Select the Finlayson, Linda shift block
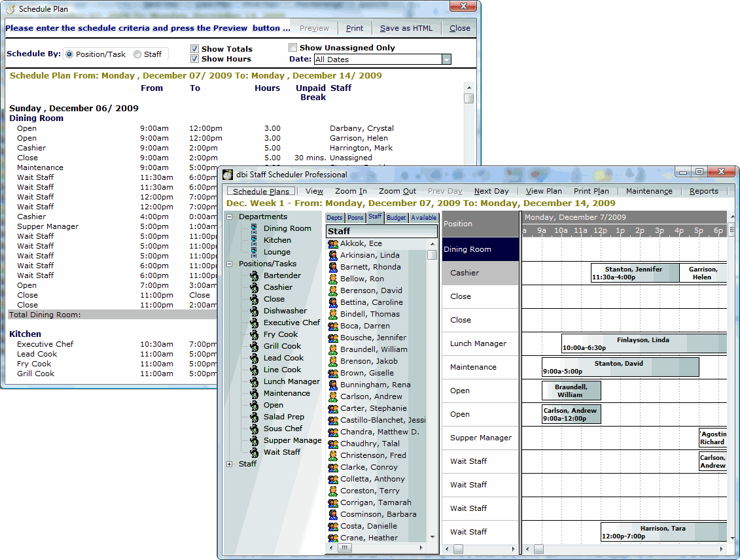This screenshot has height=560, width=740. coord(644,343)
